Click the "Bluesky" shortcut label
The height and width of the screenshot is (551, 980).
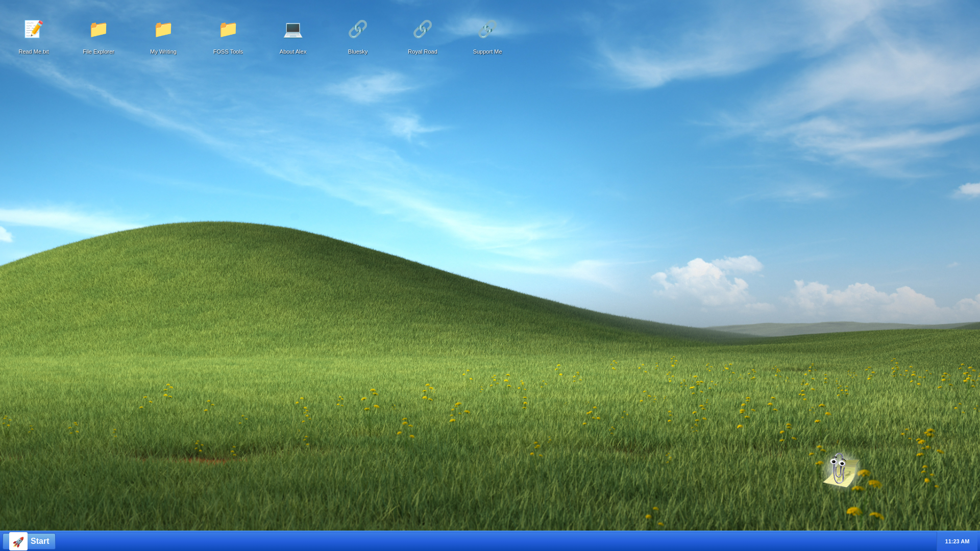coord(358,52)
